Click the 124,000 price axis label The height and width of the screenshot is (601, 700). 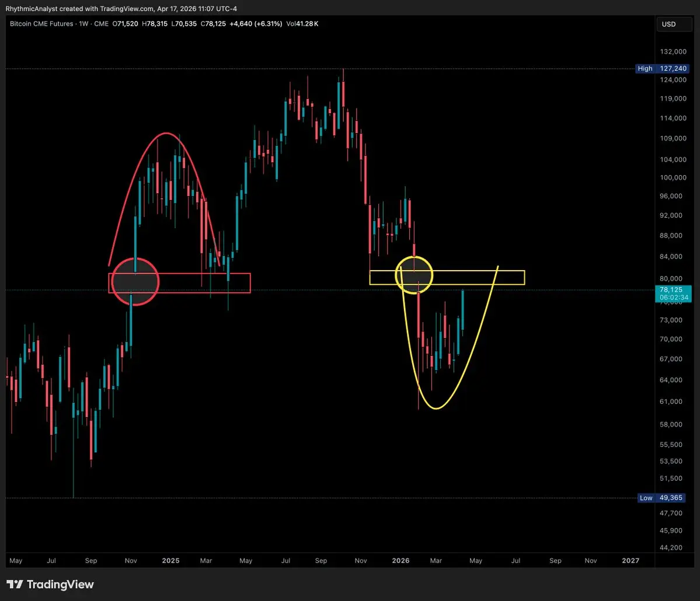673,80
